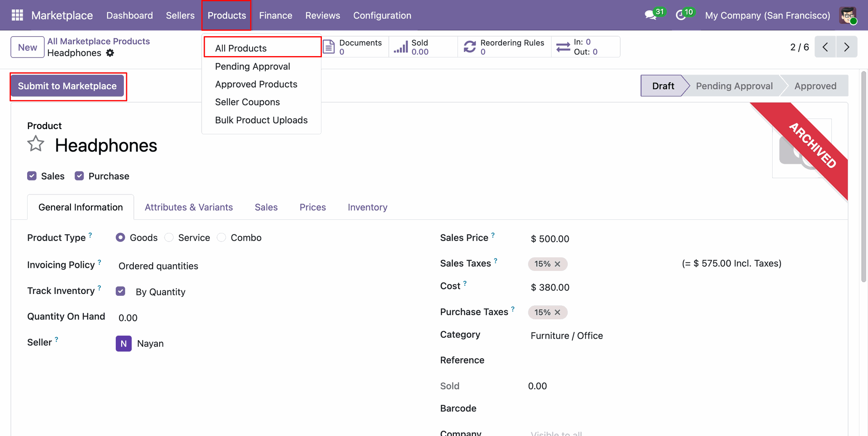Click the New button
This screenshot has width=868, height=436.
pos(28,47)
